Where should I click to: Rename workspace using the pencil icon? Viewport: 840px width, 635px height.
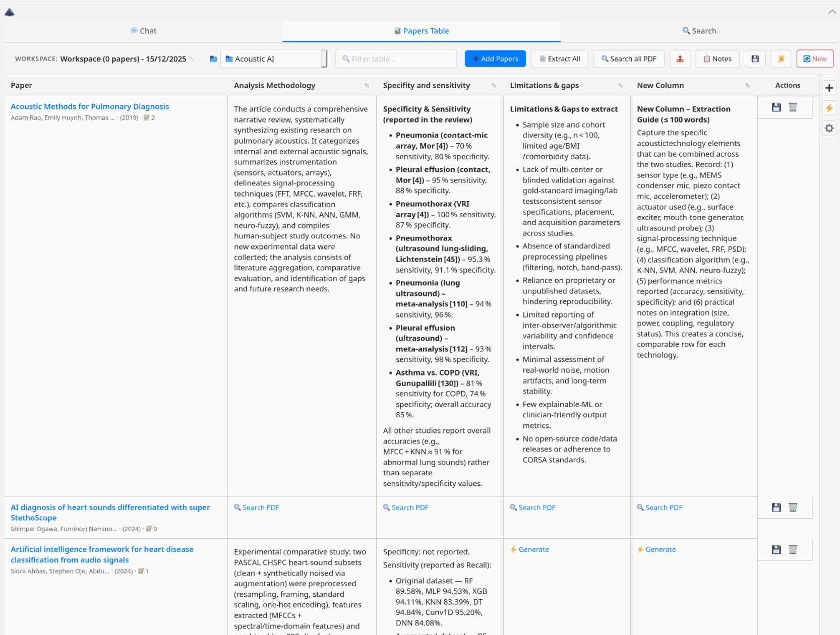point(192,59)
